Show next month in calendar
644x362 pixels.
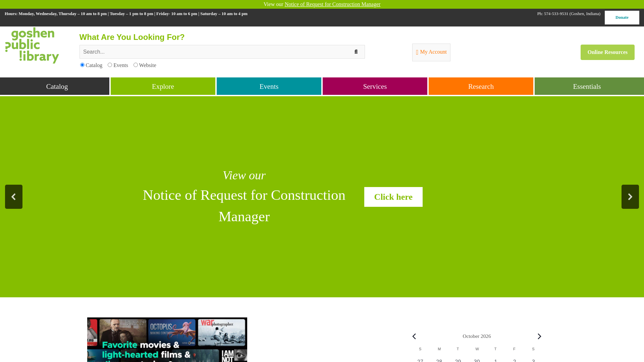(x=539, y=336)
